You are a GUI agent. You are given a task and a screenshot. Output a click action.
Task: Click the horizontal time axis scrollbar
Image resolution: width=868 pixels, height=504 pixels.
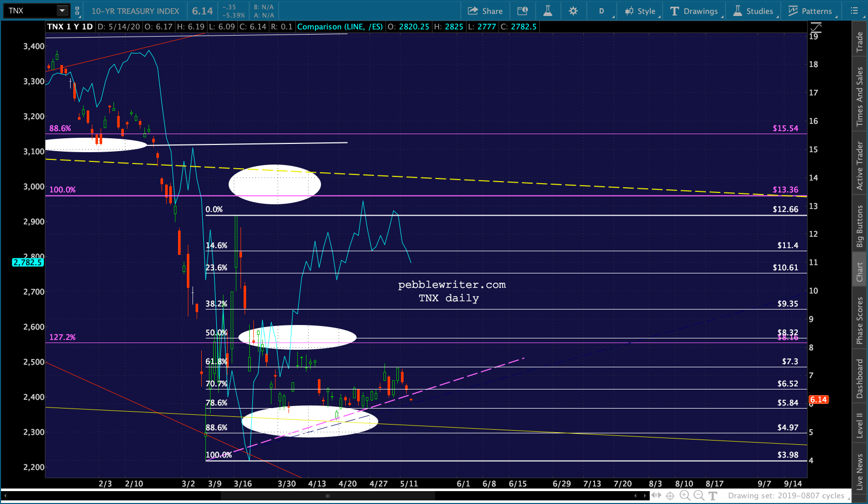point(327,496)
